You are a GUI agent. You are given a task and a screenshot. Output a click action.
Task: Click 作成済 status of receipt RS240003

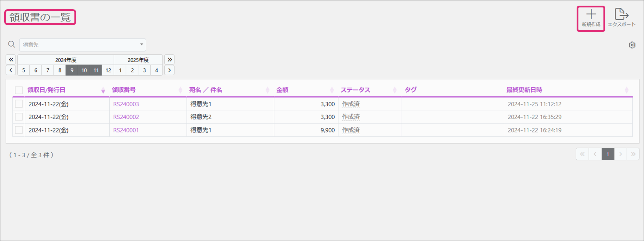coord(351,104)
